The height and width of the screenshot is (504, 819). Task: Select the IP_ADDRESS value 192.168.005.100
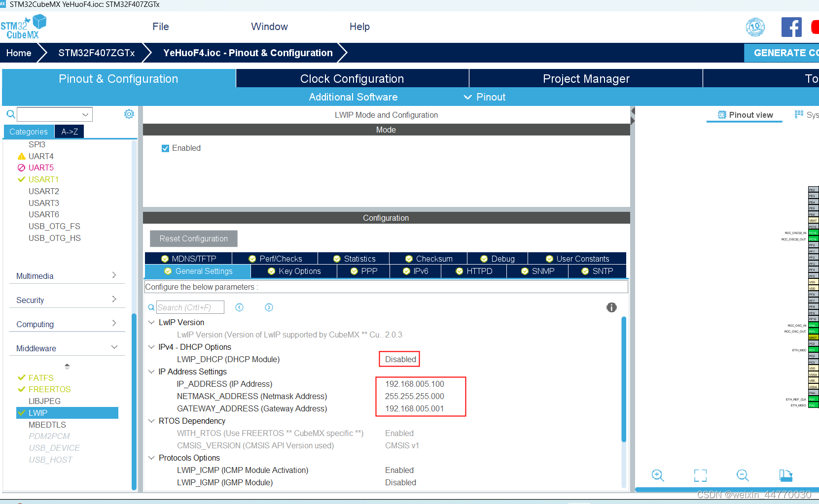415,384
